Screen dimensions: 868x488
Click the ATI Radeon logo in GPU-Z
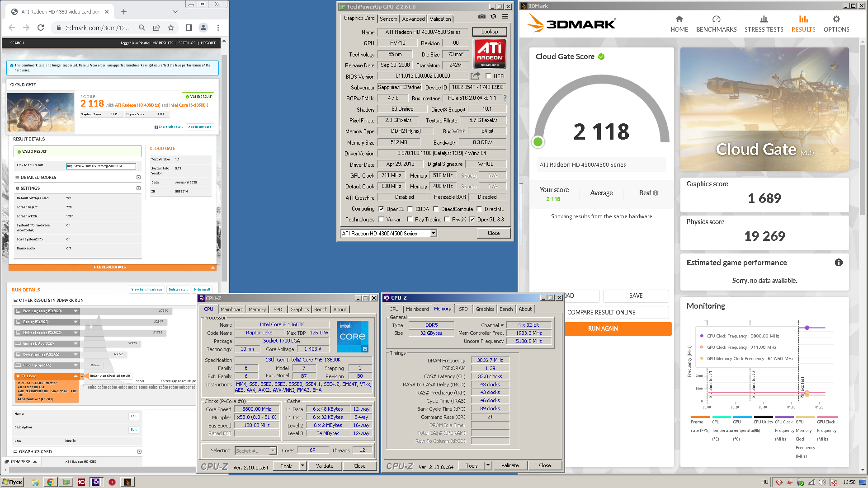490,53
